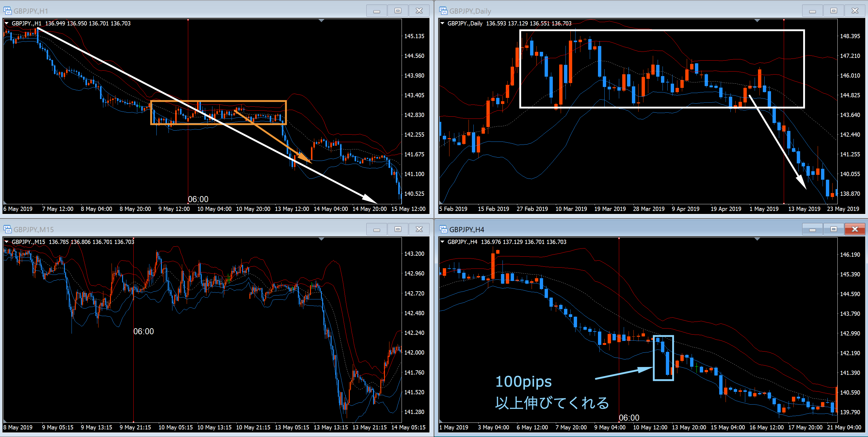Click the 06:00 vertical line label on M15 chart

(x=144, y=331)
